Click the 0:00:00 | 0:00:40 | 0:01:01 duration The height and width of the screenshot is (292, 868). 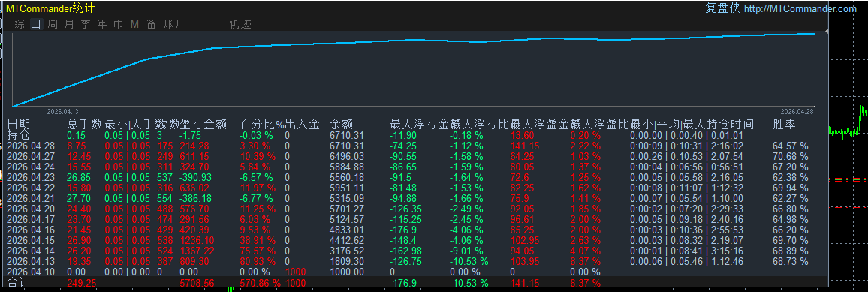coord(686,136)
